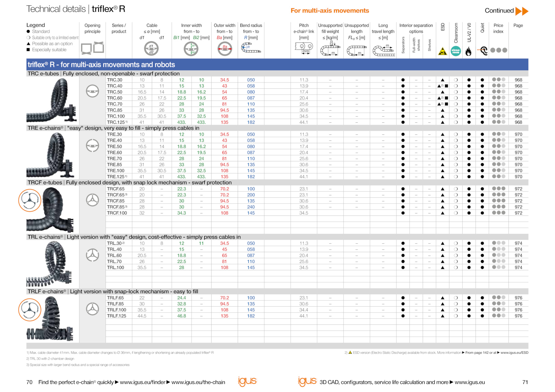Click page number 976 in TRLF.125 row
The image size is (555, 392).
518,316
